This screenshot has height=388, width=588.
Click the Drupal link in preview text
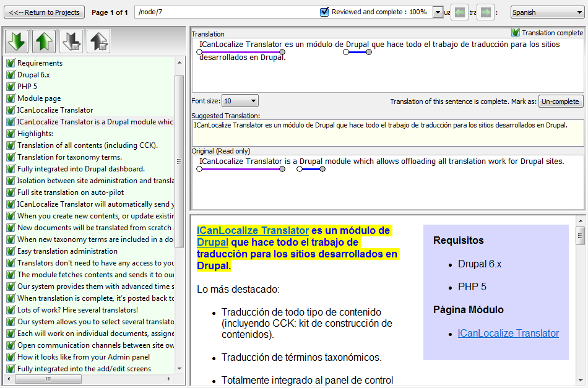(213, 242)
